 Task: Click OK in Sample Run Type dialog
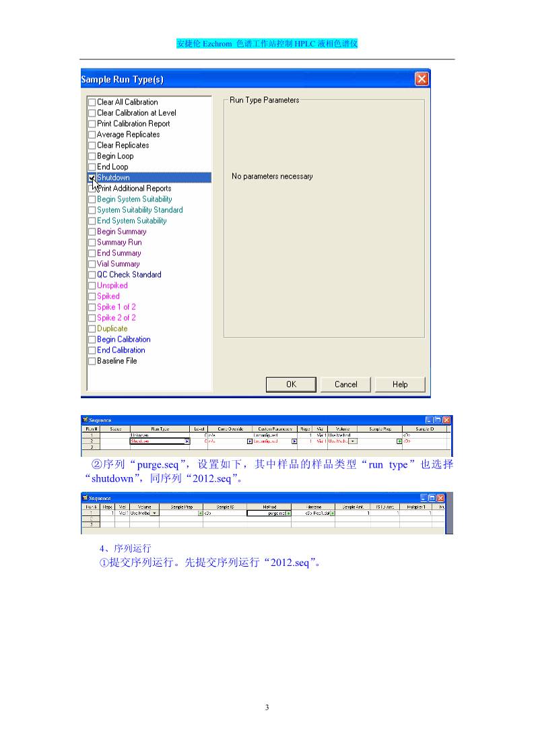[291, 384]
